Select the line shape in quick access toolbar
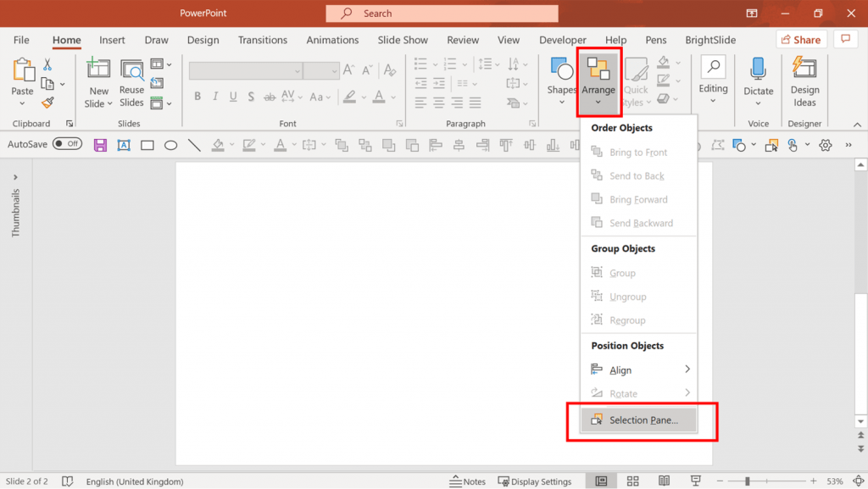The height and width of the screenshot is (489, 868). click(x=194, y=145)
